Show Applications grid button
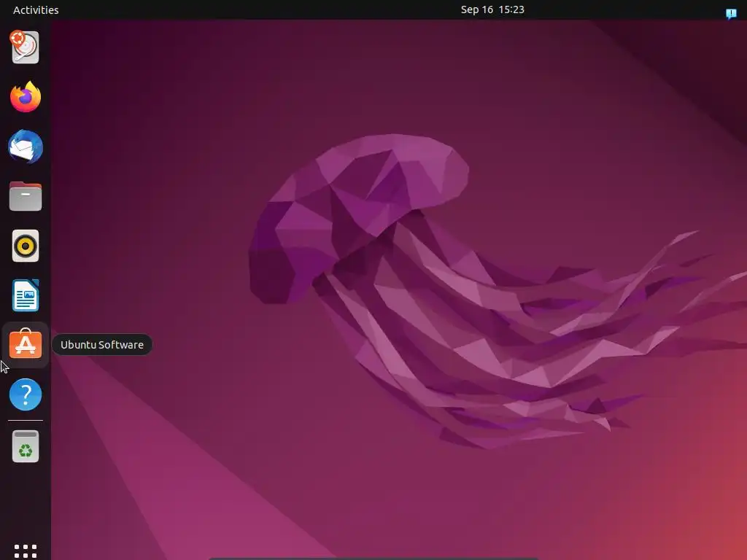Screen dimensions: 747x560 (x=26, y=551)
